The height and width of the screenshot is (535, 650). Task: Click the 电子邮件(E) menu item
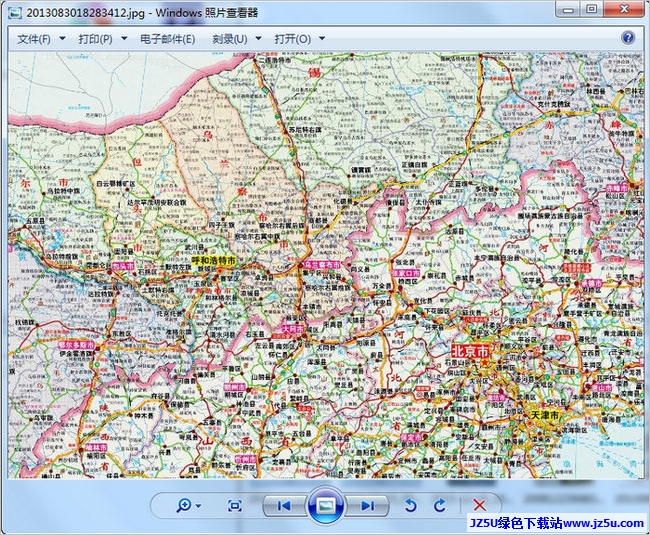point(167,39)
